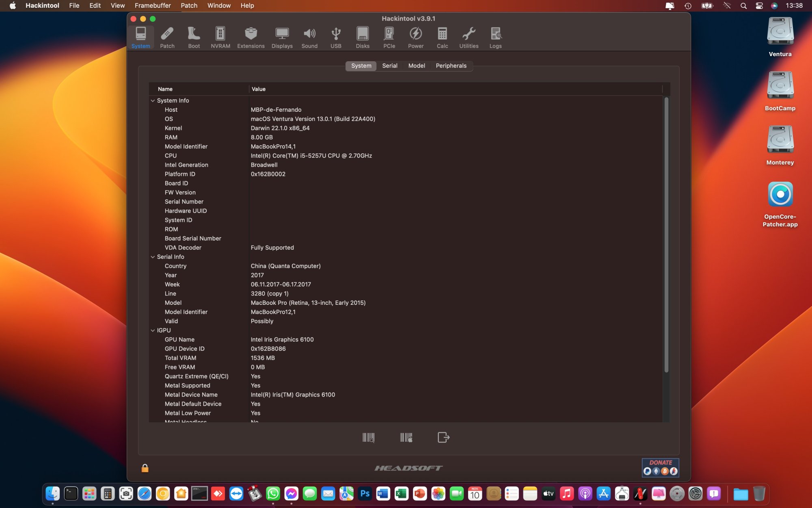
Task: Click the Donate button
Action: tap(660, 467)
